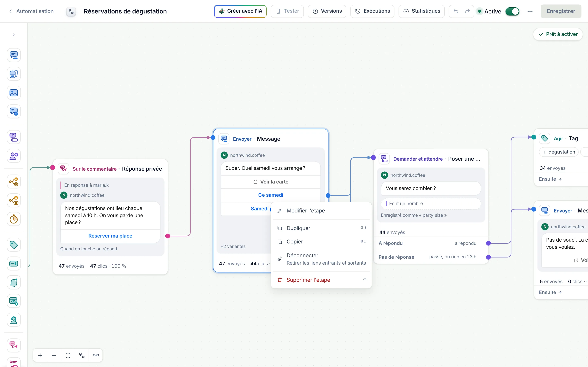Viewport: 588px width, 367px height.
Task: Click the Écrit un nombre input field
Action: [431, 203]
